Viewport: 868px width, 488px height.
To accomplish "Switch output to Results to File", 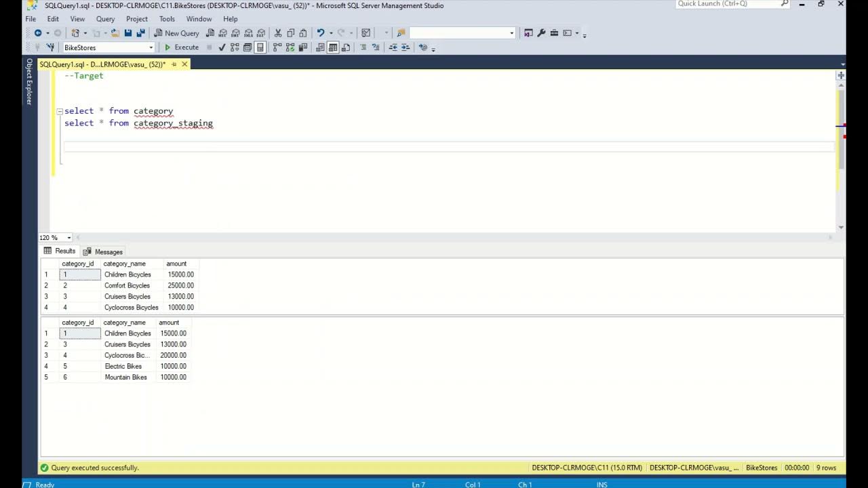I will tap(346, 47).
